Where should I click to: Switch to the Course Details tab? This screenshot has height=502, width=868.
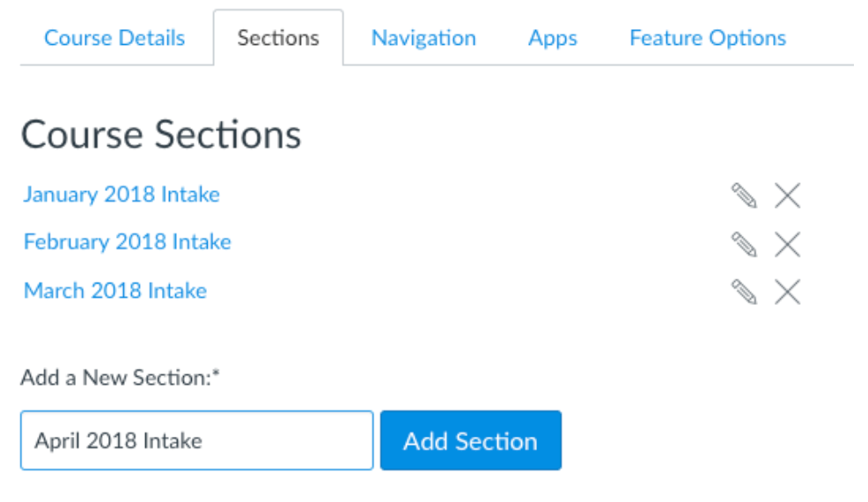(x=114, y=38)
